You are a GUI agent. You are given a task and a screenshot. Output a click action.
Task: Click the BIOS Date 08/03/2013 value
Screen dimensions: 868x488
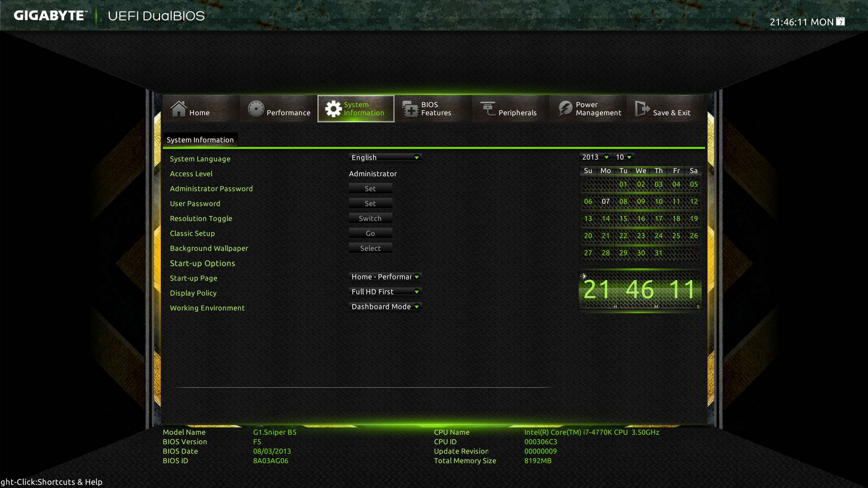(x=272, y=451)
